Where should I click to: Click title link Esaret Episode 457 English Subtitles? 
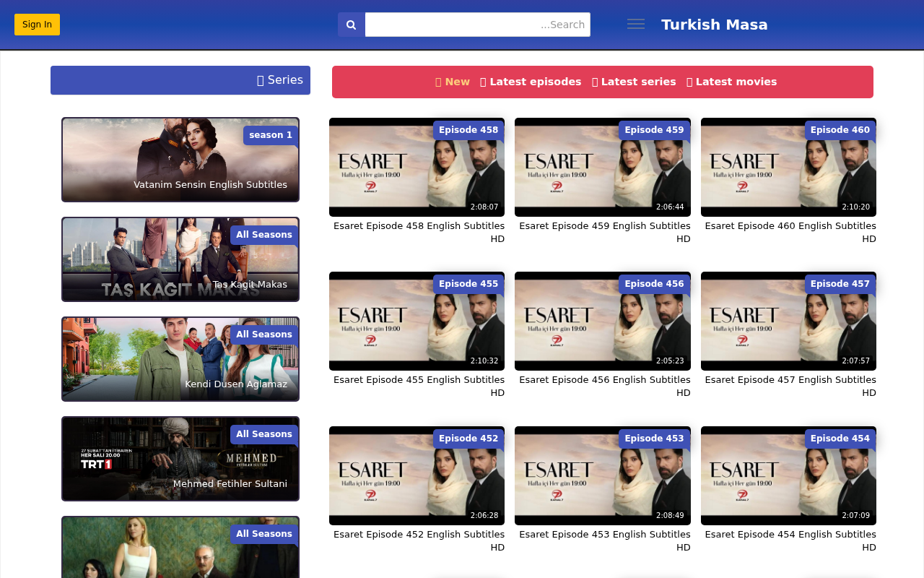(790, 387)
